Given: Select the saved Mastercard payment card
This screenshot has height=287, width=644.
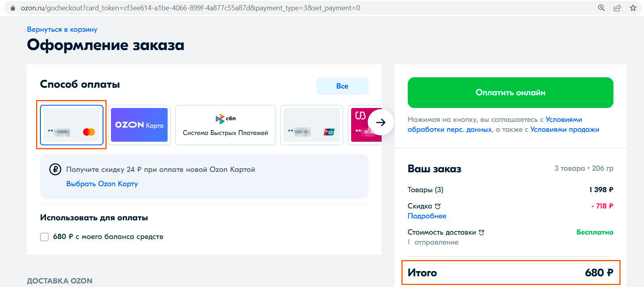Looking at the screenshot, I should [x=72, y=125].
